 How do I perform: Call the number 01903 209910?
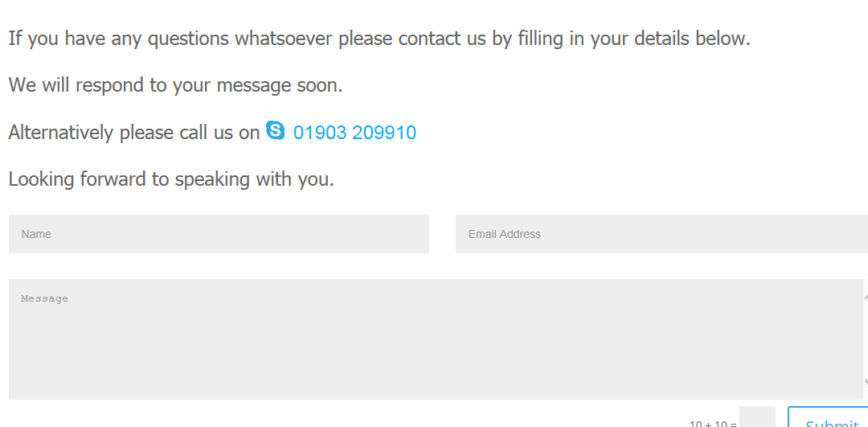point(354,133)
